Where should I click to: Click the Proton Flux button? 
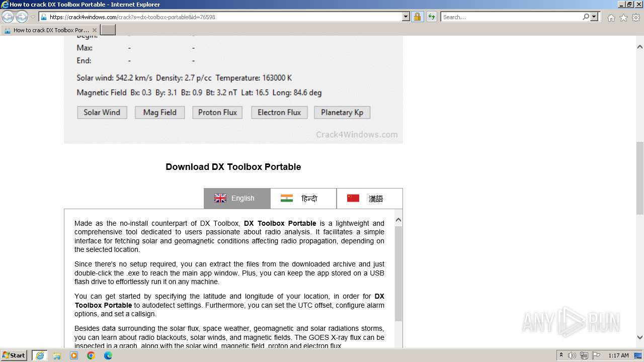click(x=217, y=112)
